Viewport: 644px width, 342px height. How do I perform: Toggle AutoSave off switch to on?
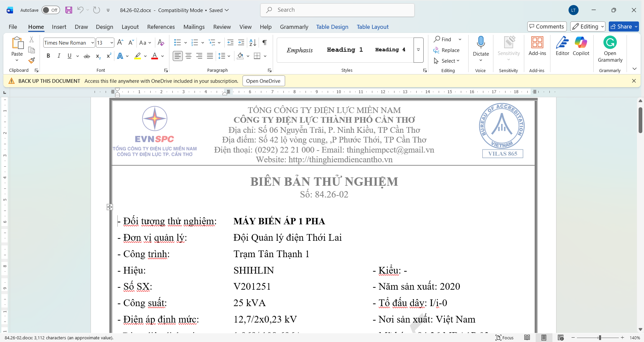pos(50,10)
